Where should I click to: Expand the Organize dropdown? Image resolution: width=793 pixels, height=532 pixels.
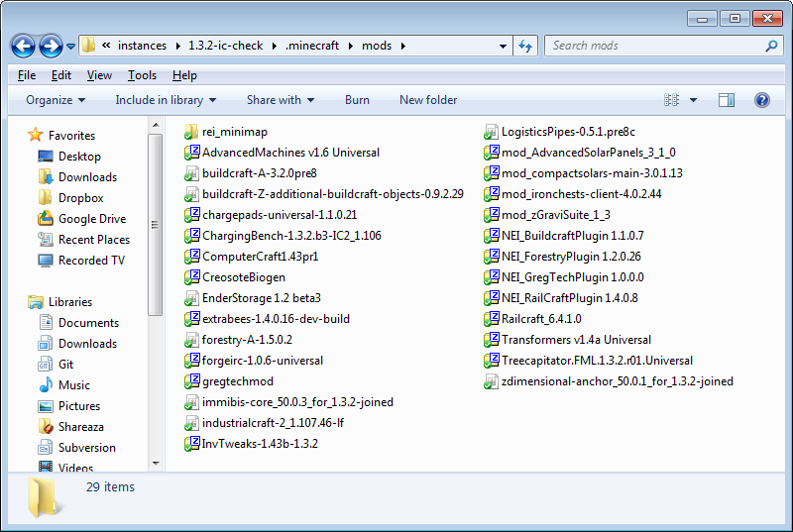(56, 100)
